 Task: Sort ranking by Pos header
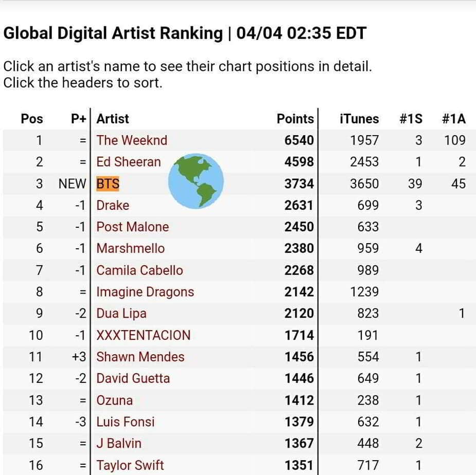(x=32, y=119)
